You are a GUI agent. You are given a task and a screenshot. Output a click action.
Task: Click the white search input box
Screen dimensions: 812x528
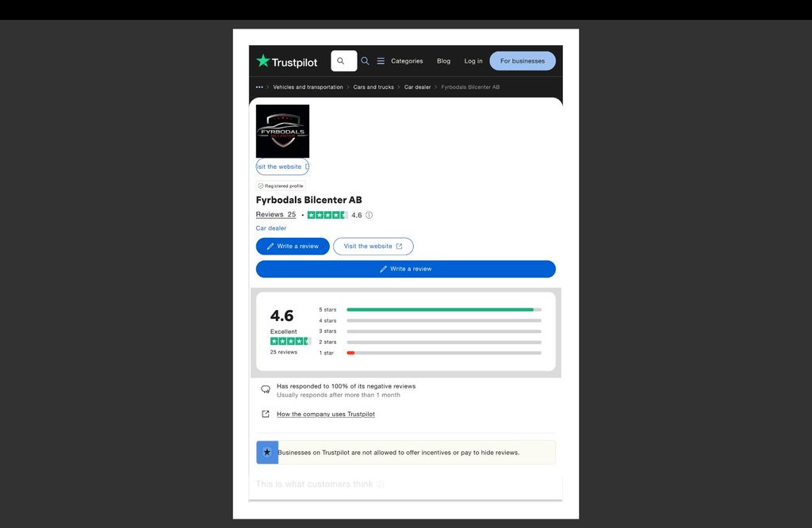coord(343,61)
